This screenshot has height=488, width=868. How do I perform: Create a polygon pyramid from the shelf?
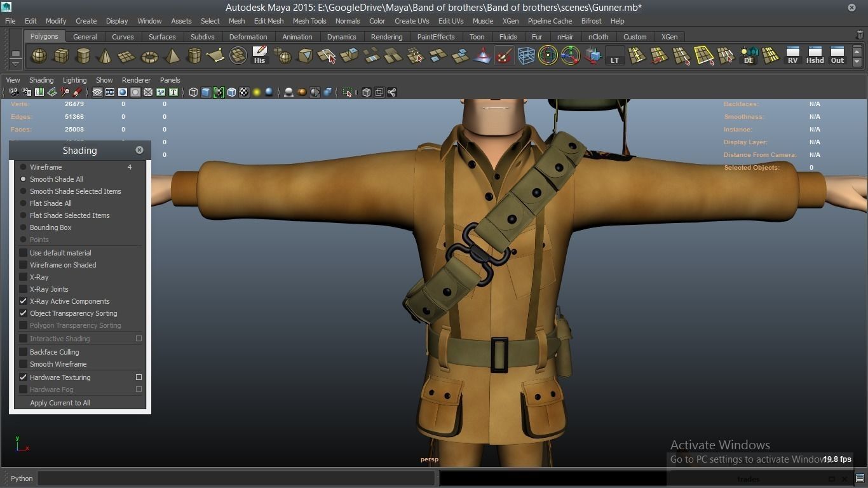tap(172, 56)
